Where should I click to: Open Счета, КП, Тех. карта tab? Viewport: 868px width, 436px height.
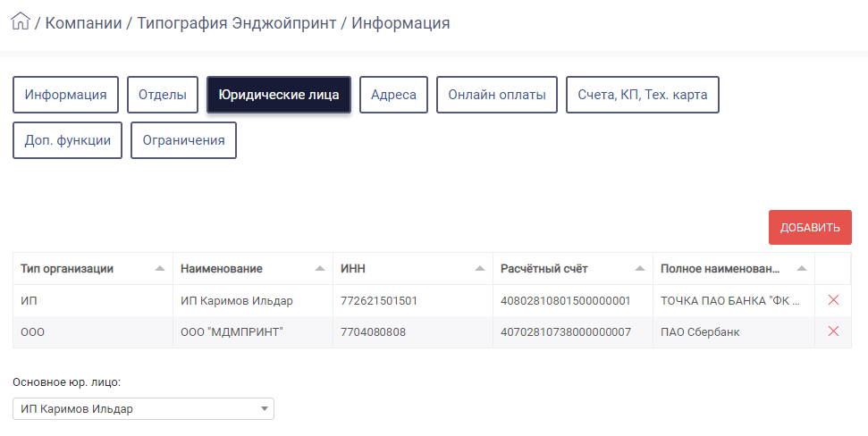coord(642,95)
